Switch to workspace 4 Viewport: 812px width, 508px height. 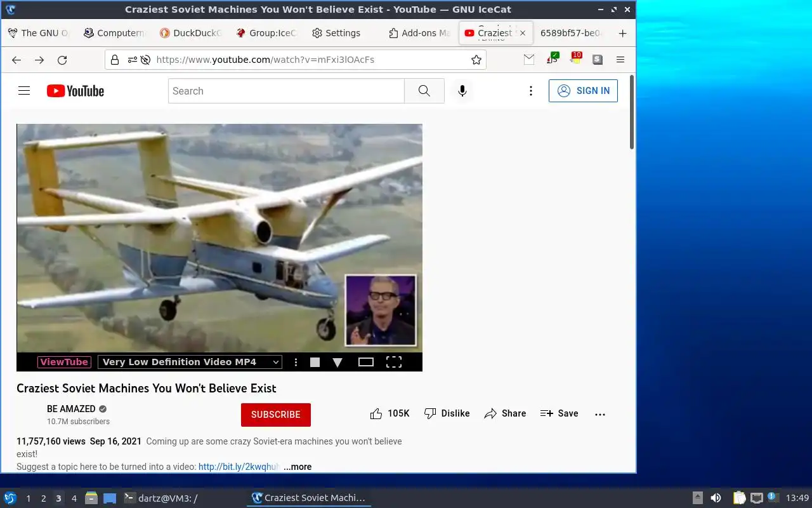[74, 498]
